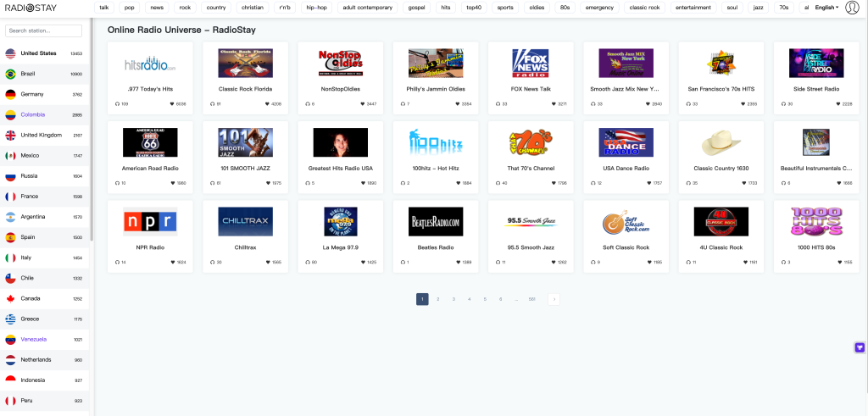Like NPR Radio with its heart icon
Screen dimensions: 868x416
(173, 262)
